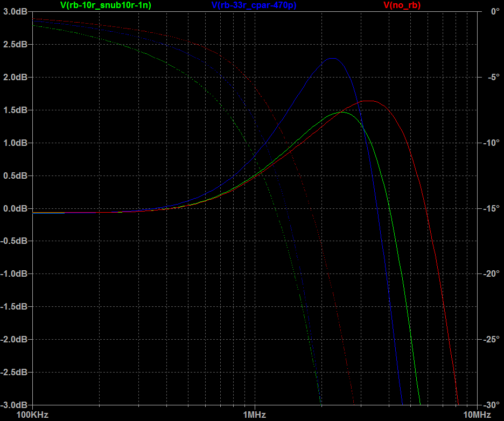Click the 10MHz frequency axis label
The width and height of the screenshot is (504, 421).
477,415
